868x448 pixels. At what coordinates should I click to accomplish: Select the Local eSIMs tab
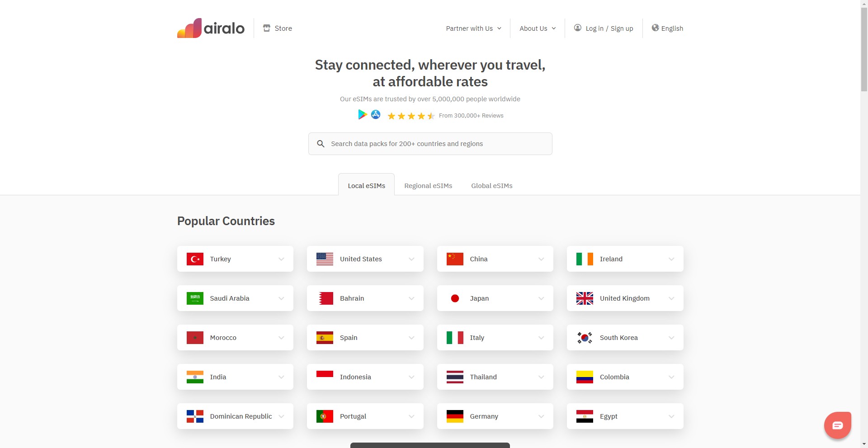366,186
